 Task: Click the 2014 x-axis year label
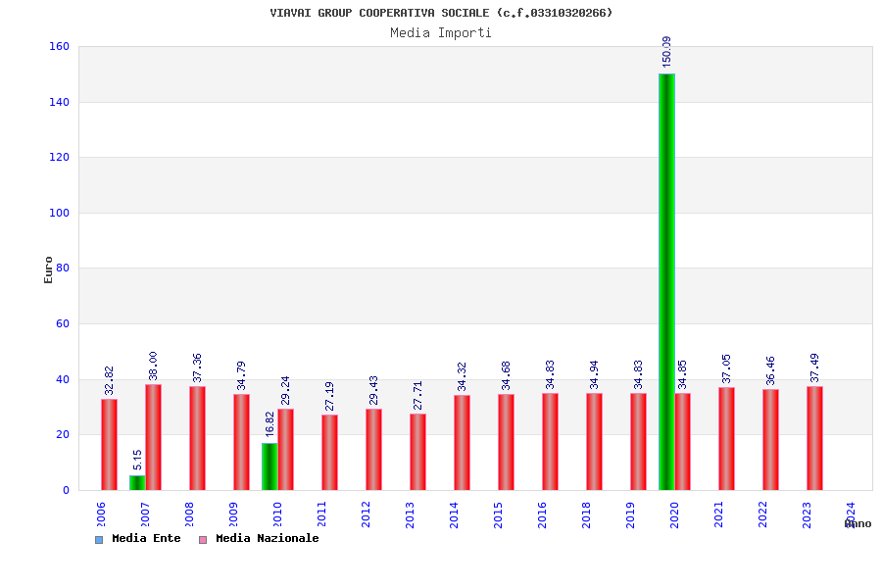454,514
